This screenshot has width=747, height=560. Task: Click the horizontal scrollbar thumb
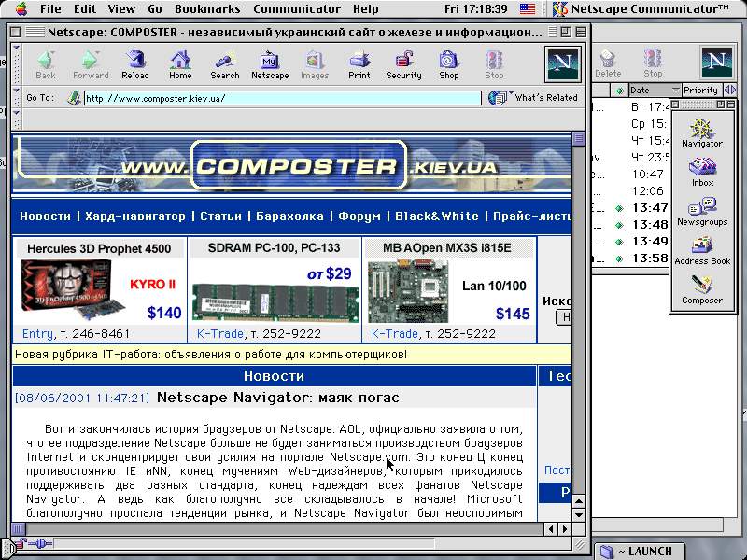[18, 528]
